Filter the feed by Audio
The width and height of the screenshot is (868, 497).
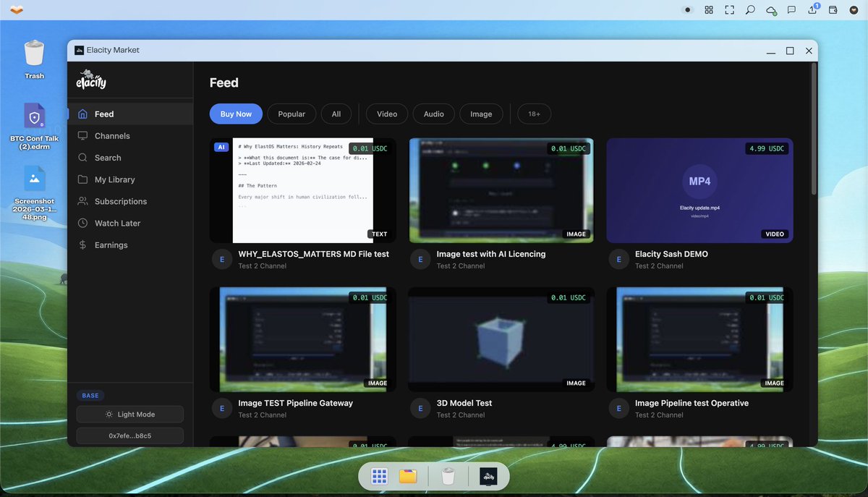coord(434,114)
